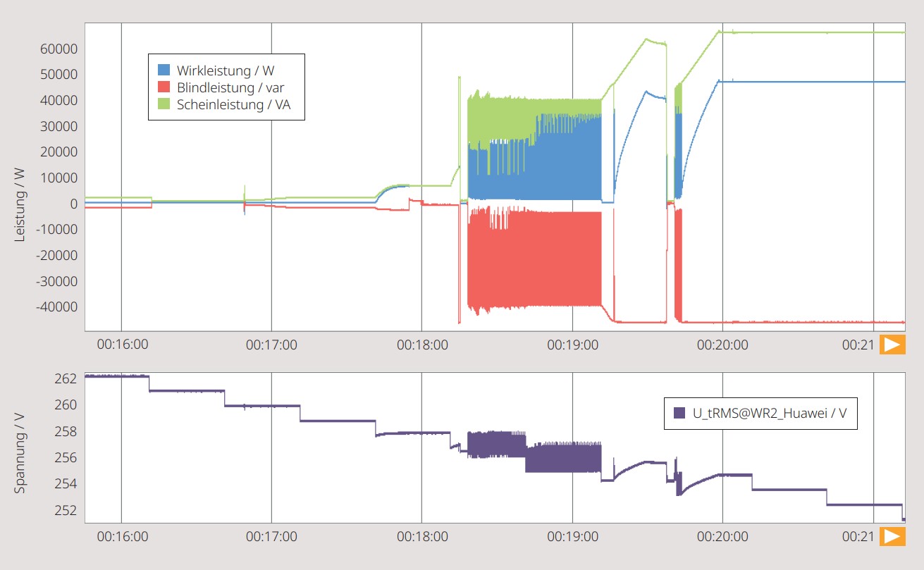Click the 00:16:00 time label on power chart
924x570 pixels.
tap(122, 345)
